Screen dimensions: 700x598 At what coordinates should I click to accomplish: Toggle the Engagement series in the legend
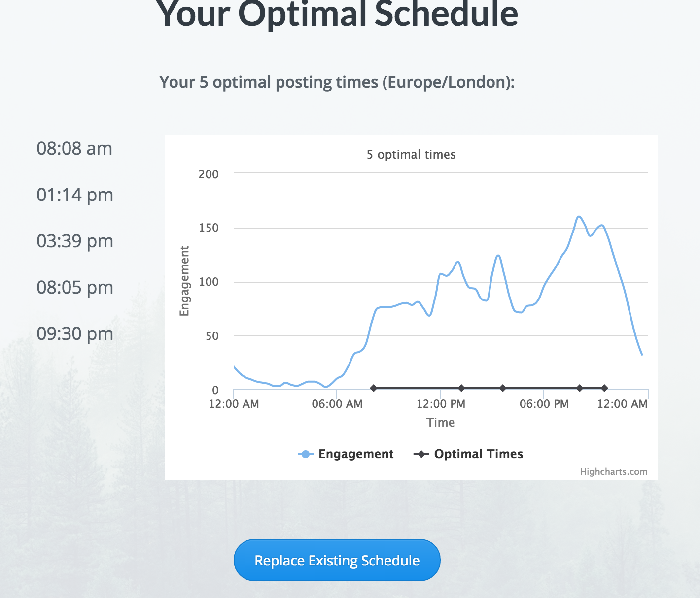346,454
